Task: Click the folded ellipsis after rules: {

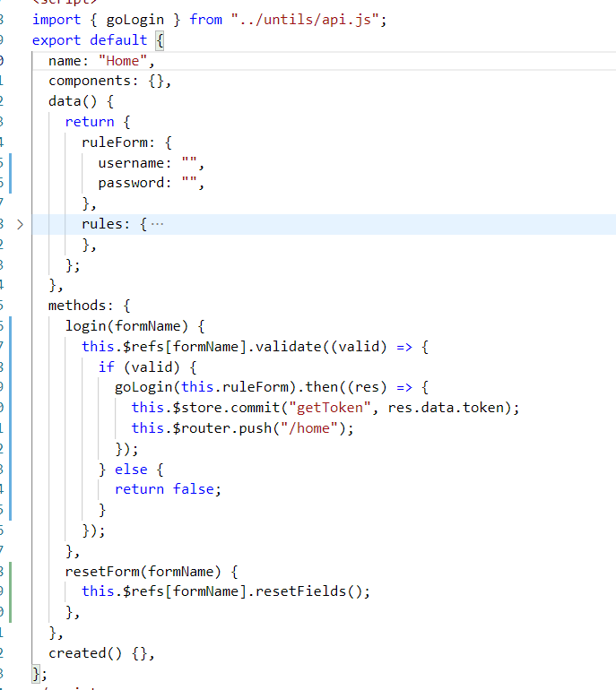Action: click(158, 224)
